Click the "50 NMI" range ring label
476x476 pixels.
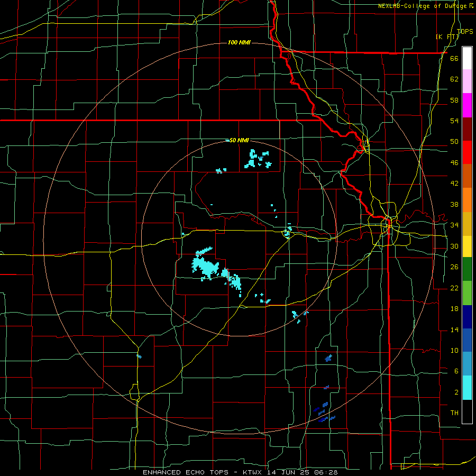click(x=239, y=140)
